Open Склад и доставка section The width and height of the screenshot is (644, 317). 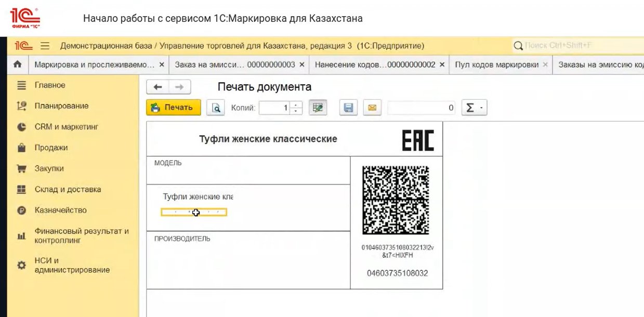click(68, 189)
